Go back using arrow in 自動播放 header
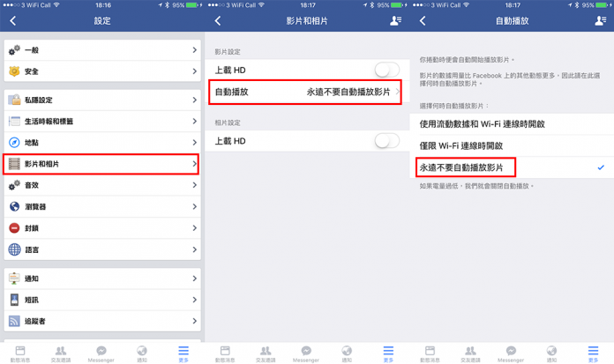 pyautogui.click(x=423, y=21)
